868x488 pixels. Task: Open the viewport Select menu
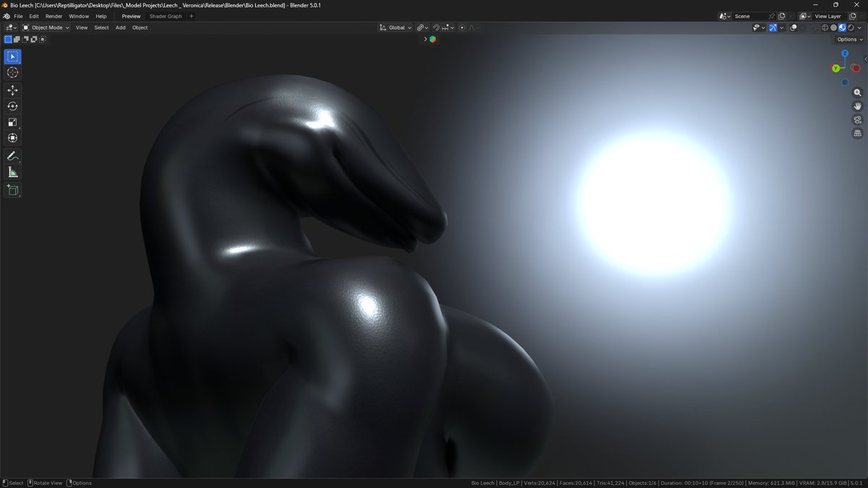101,27
